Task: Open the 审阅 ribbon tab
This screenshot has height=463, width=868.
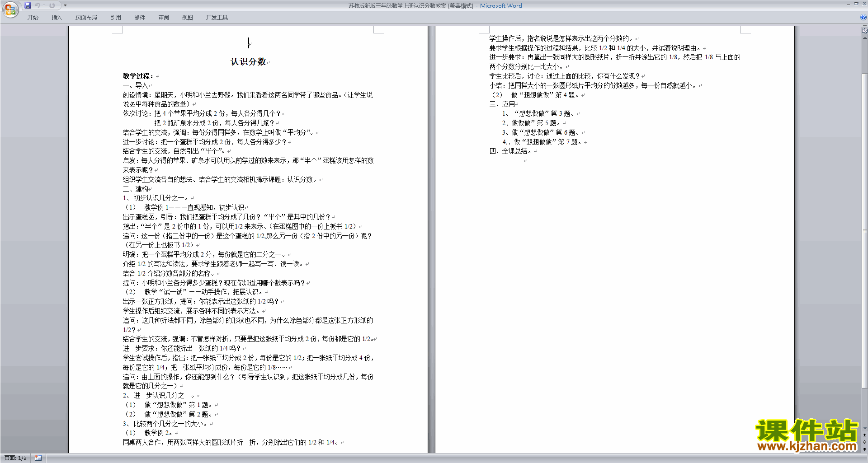Action: click(x=164, y=17)
